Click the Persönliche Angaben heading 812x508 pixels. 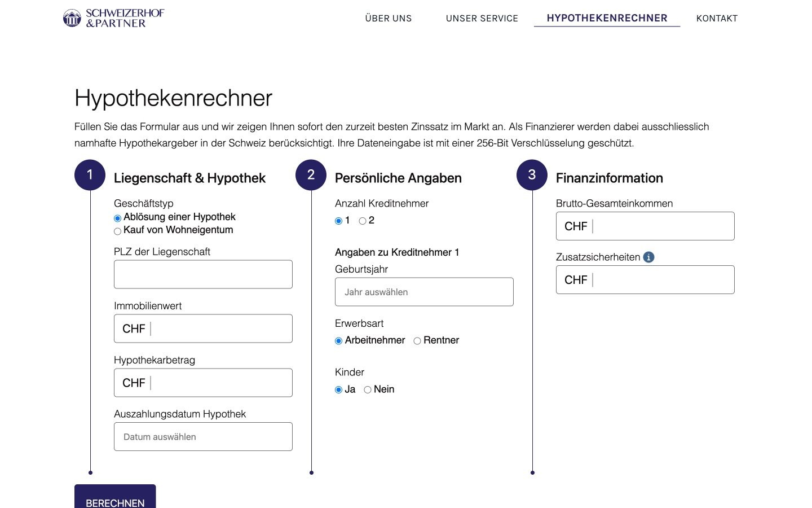(398, 178)
